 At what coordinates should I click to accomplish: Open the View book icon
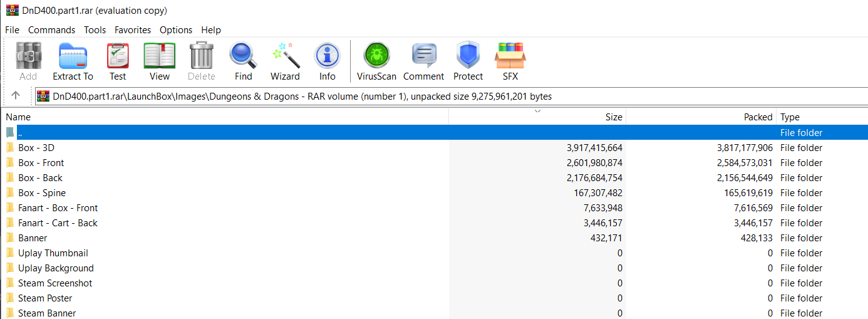point(159,61)
